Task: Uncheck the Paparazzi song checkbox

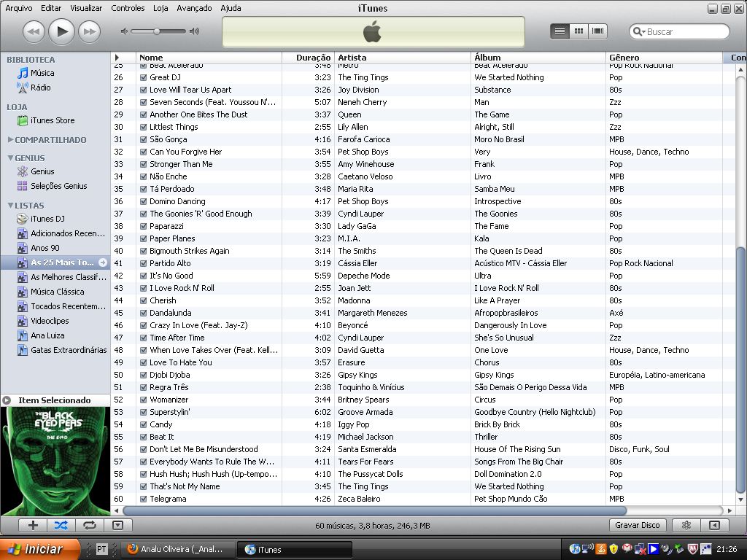Action: coord(143,226)
